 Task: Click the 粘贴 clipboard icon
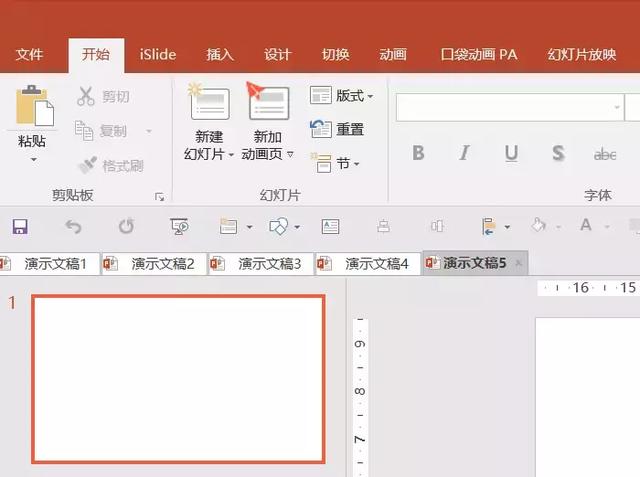coord(35,106)
